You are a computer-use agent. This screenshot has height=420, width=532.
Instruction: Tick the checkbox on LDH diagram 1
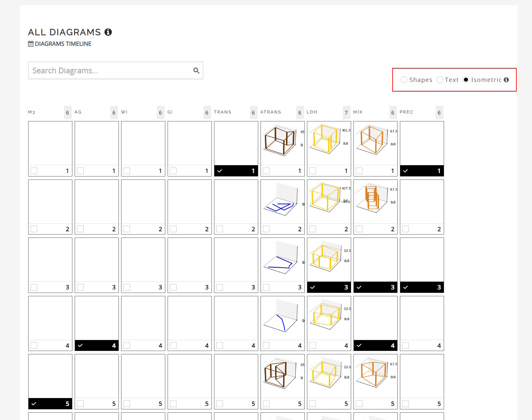click(x=313, y=171)
